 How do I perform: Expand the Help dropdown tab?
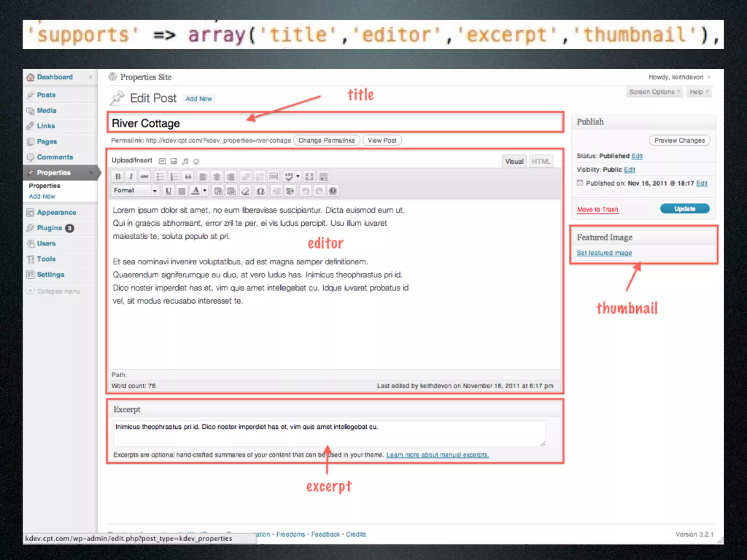[698, 92]
